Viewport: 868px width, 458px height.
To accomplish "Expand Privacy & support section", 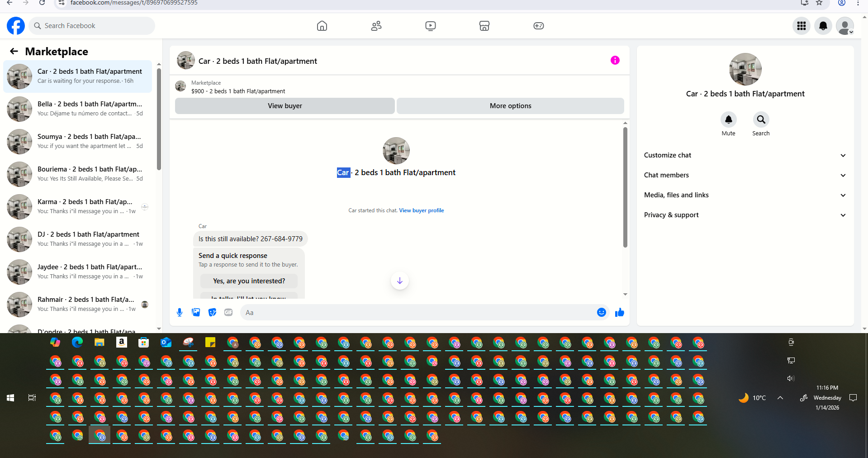I will click(745, 215).
